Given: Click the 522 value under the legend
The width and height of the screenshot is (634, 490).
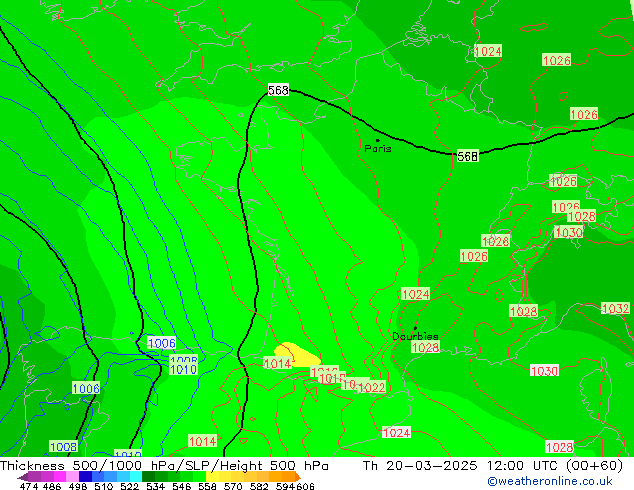Looking at the screenshot, I should [129, 486].
